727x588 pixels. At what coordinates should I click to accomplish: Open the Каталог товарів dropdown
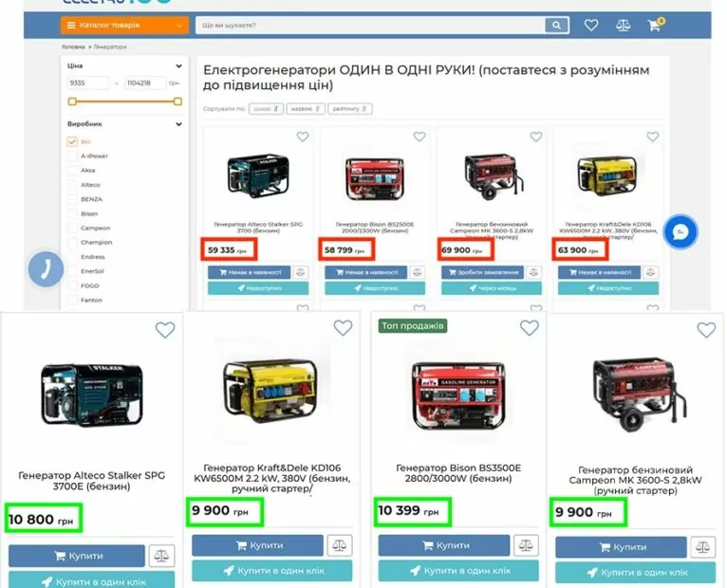(x=124, y=25)
